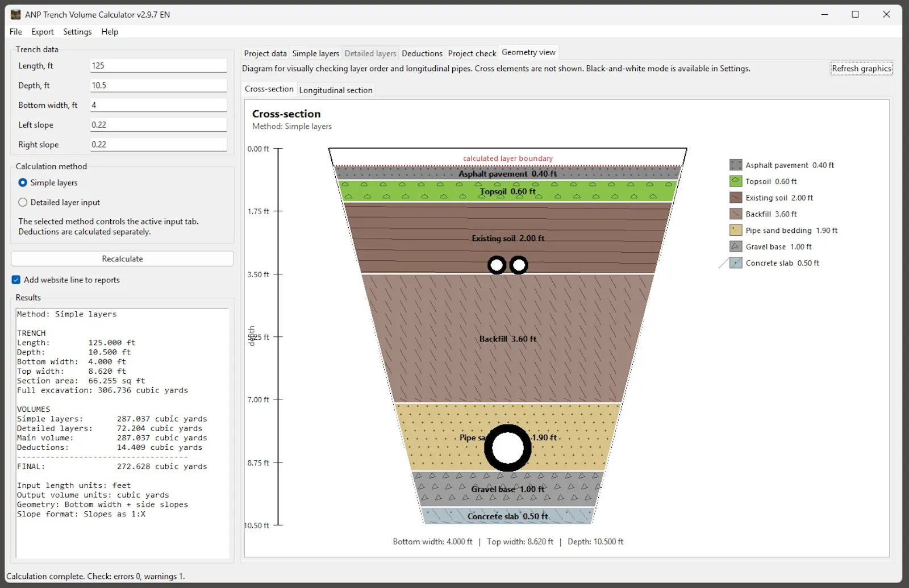Viewport: 909px width, 588px height.
Task: Click the Deductions 14.409 cubic yards line
Action: 109,447
